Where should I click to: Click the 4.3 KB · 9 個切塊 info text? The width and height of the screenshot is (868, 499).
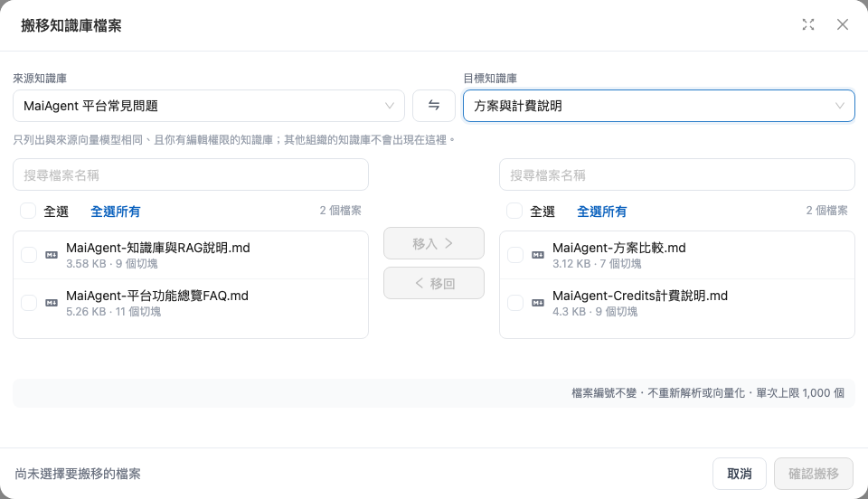click(x=595, y=312)
